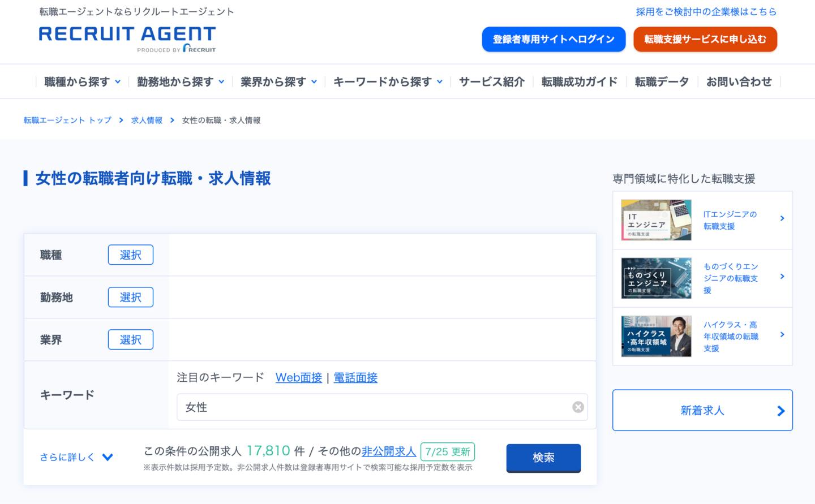Click the ITエンジニア thumbnail image

click(655, 219)
